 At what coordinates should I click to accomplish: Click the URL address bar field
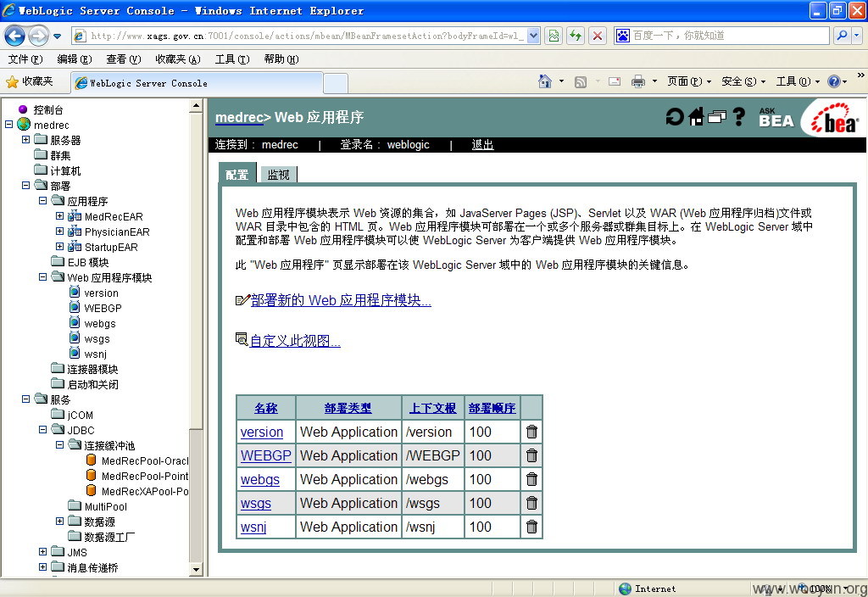[x=306, y=36]
